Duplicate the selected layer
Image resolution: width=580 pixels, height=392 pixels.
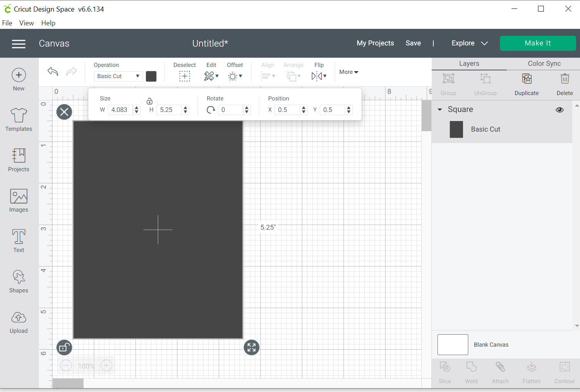(x=526, y=84)
